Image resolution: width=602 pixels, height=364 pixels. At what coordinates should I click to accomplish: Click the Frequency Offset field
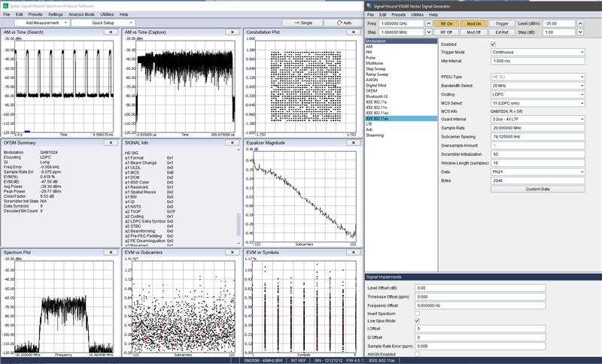click(x=480, y=305)
